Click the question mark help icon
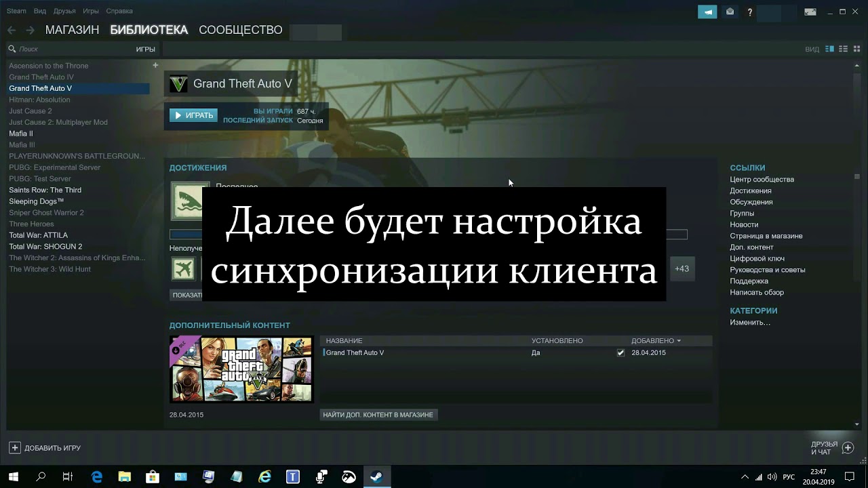Image resolution: width=868 pixels, height=488 pixels. point(749,12)
